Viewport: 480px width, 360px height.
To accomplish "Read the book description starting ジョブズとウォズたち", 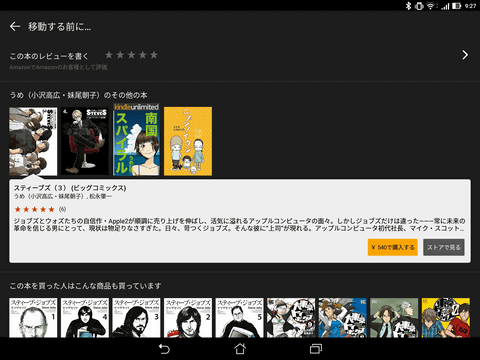I will click(x=239, y=225).
